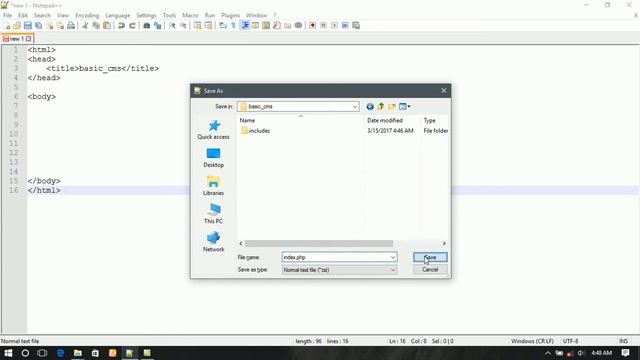Click the Save toolbar icon

28,25
